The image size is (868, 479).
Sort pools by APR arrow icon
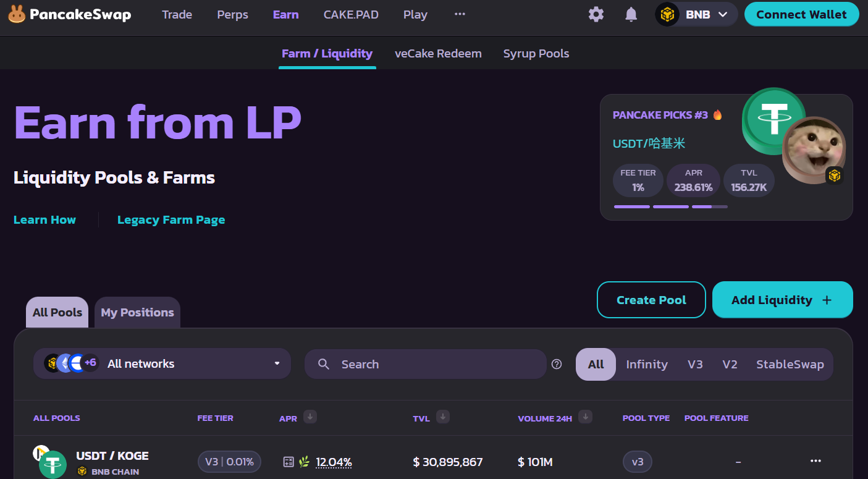point(310,417)
